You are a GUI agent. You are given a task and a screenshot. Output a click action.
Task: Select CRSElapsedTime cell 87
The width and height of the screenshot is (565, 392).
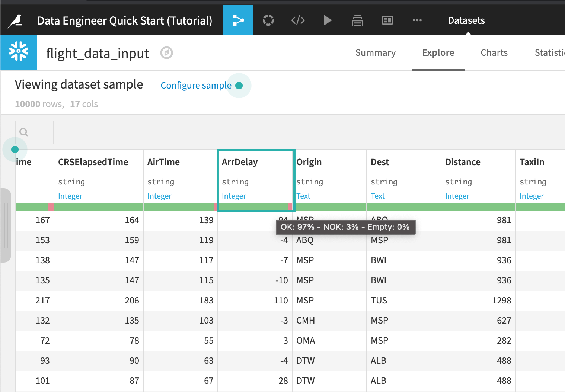pos(99,381)
